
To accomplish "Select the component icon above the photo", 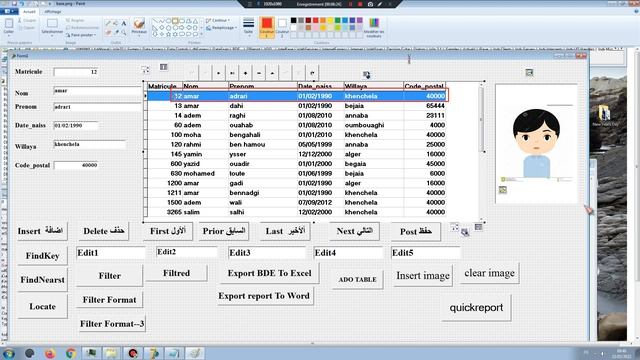I will [529, 73].
